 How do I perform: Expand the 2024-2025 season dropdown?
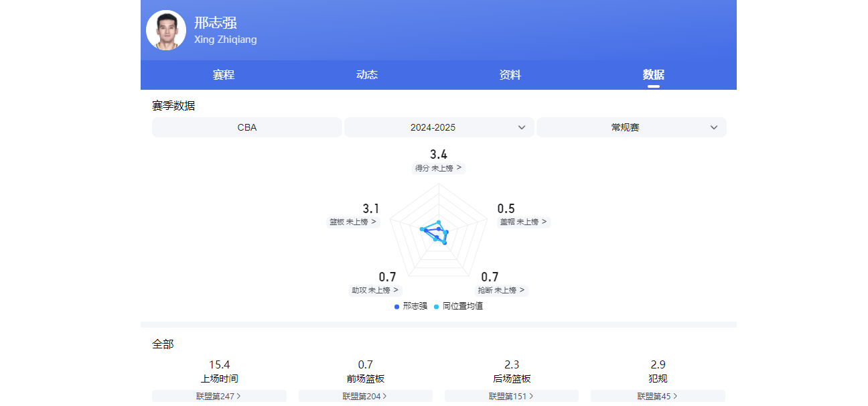(439, 127)
